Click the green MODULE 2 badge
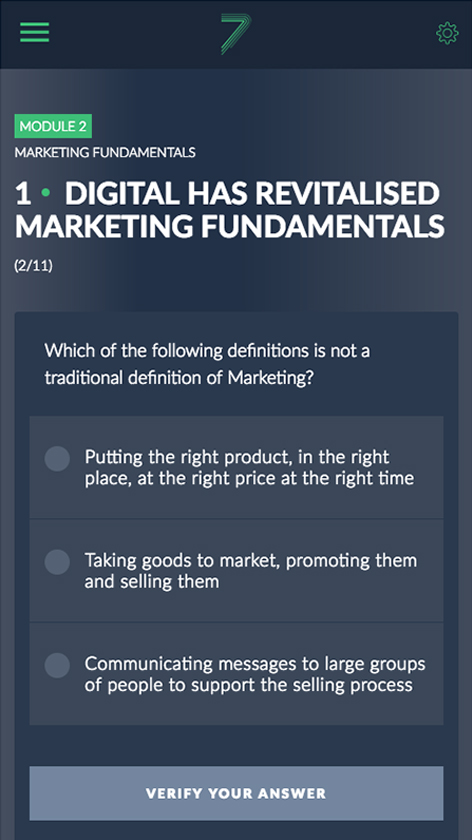 click(53, 126)
